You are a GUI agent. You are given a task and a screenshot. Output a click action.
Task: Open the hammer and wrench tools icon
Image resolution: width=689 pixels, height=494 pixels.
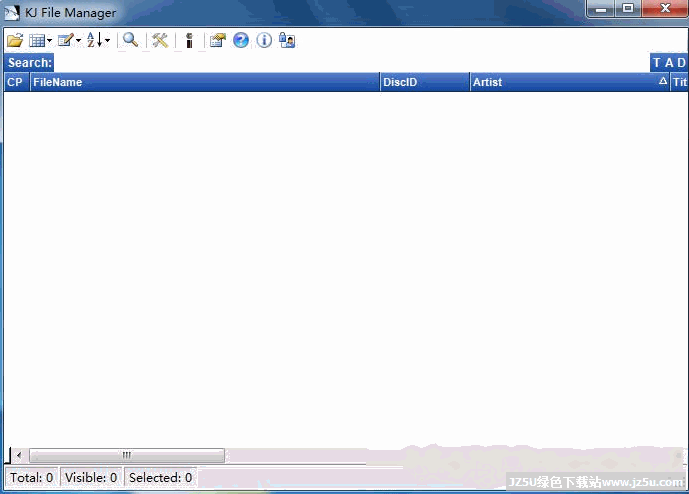160,40
